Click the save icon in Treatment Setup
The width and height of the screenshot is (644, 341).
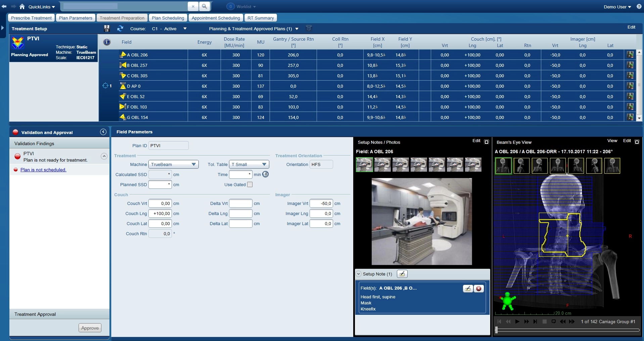pyautogui.click(x=107, y=29)
